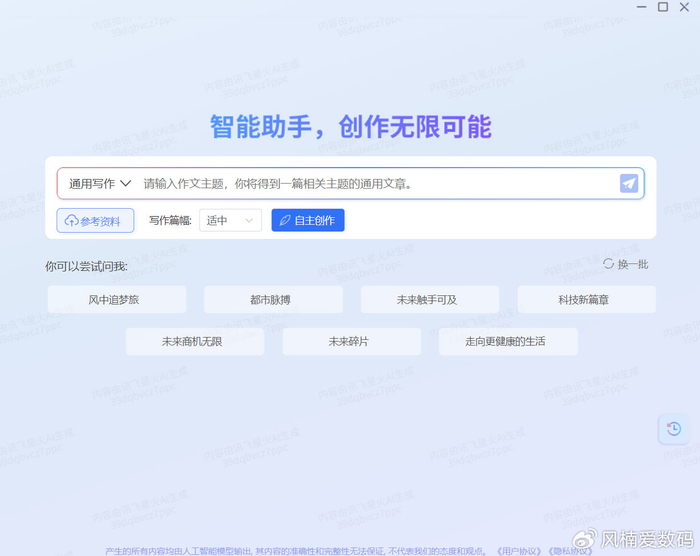Open the history clock icon panel
This screenshot has width=700, height=556.
tap(674, 428)
